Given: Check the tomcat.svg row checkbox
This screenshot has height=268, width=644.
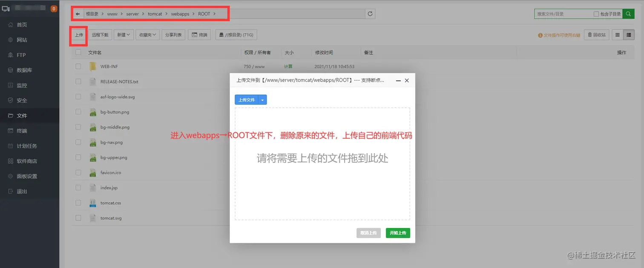Looking at the screenshot, I should click(x=78, y=218).
